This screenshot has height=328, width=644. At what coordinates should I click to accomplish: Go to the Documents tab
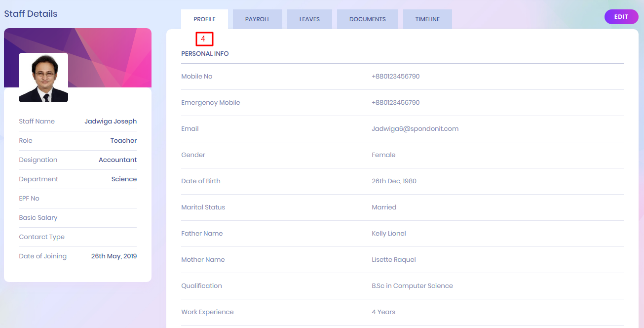click(367, 19)
